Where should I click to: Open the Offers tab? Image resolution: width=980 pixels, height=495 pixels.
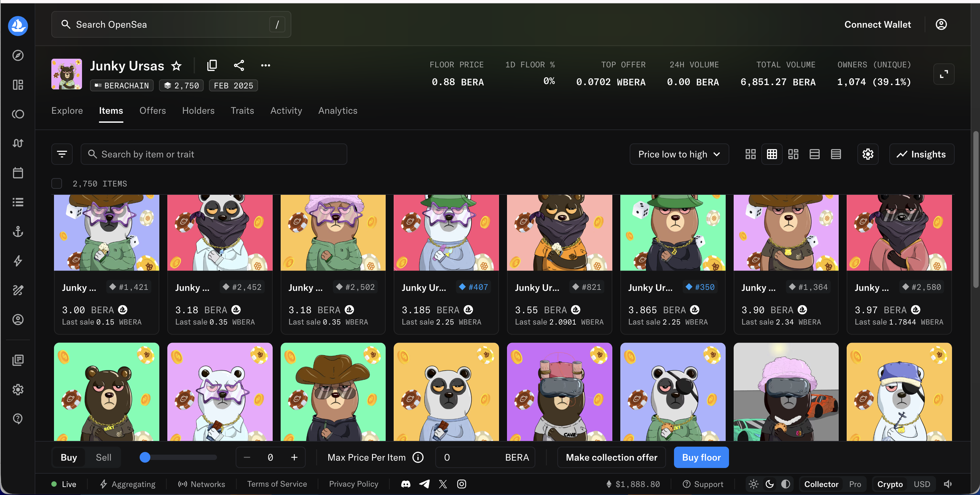pos(153,110)
